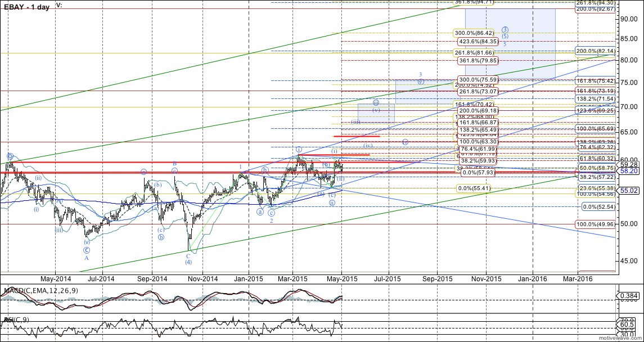Select the 76.4%(62.32) retracement label
Viewport: 644px width, 342px height.
click(x=597, y=146)
